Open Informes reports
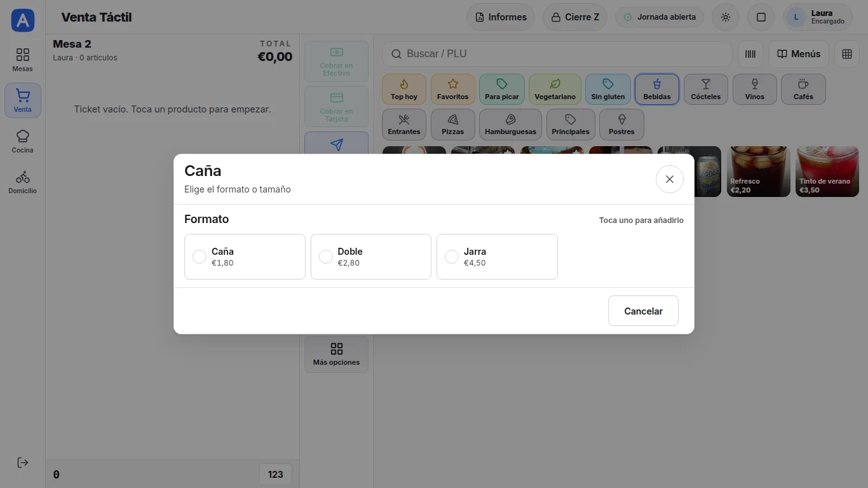The width and height of the screenshot is (868, 488). [x=501, y=17]
